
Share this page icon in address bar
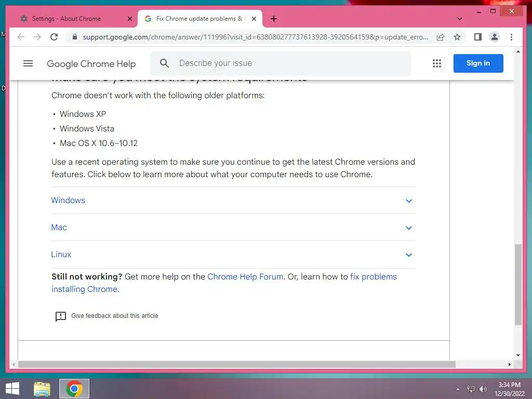click(441, 37)
